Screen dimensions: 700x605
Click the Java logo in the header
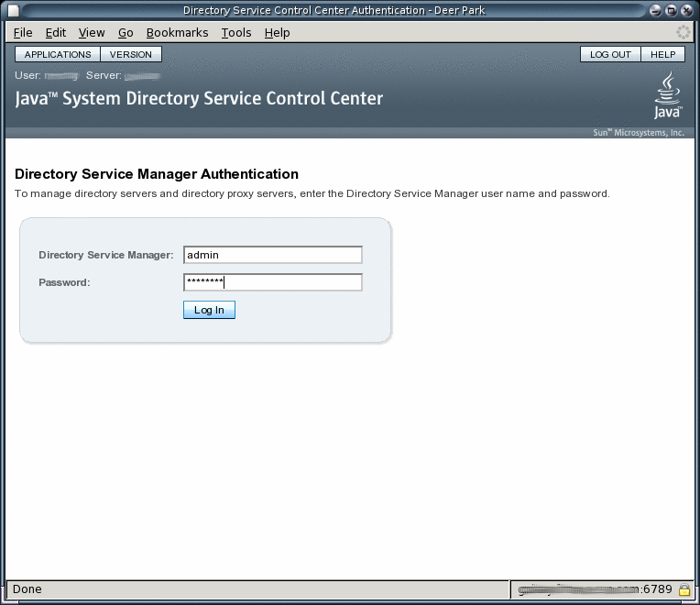(x=668, y=95)
